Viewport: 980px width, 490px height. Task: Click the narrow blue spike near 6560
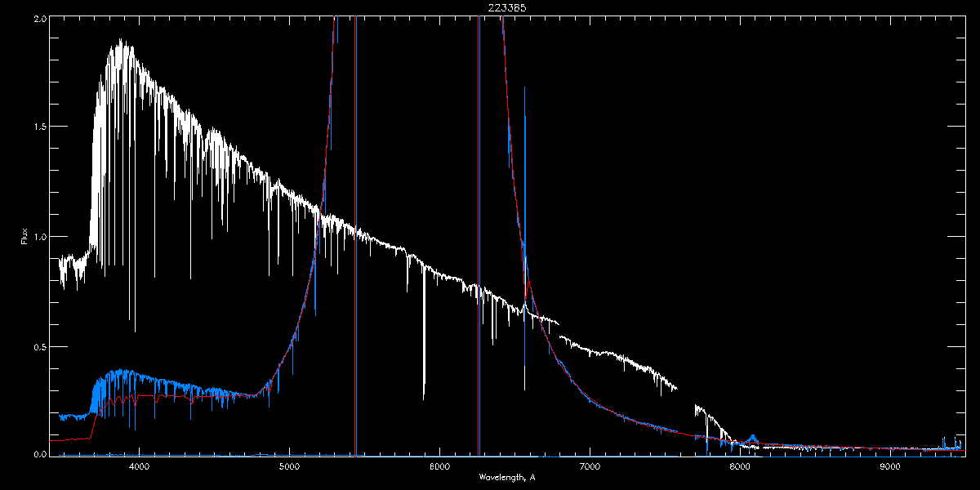(524, 163)
